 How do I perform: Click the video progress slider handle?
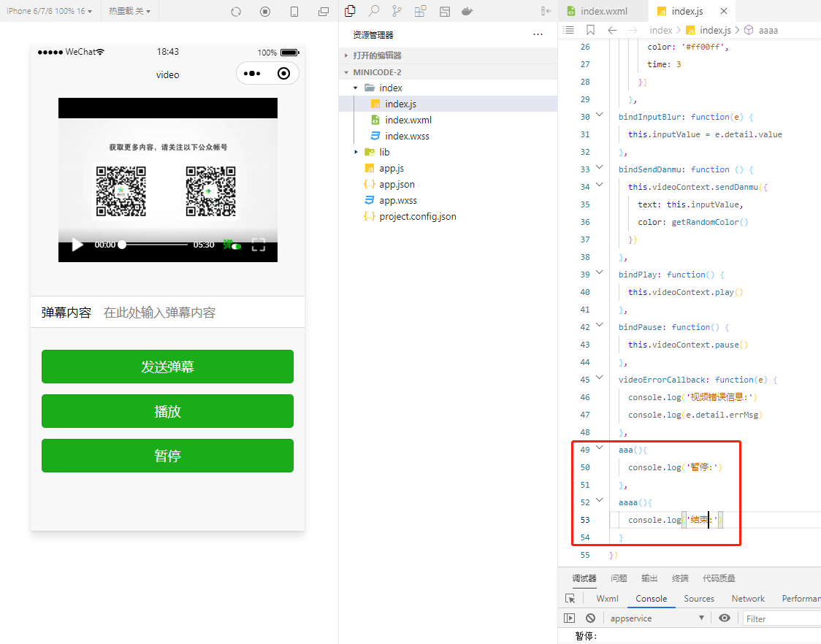pyautogui.click(x=122, y=245)
